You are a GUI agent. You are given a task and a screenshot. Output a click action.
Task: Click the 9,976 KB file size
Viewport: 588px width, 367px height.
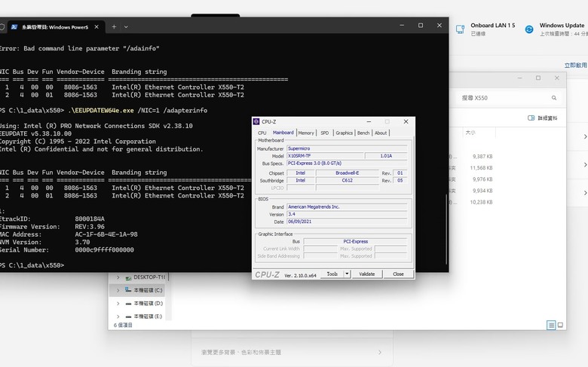482,179
